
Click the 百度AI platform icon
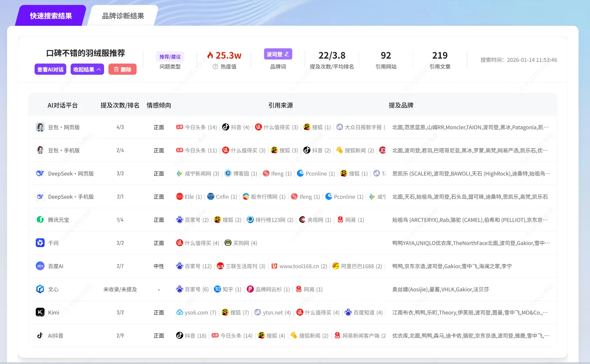point(40,266)
